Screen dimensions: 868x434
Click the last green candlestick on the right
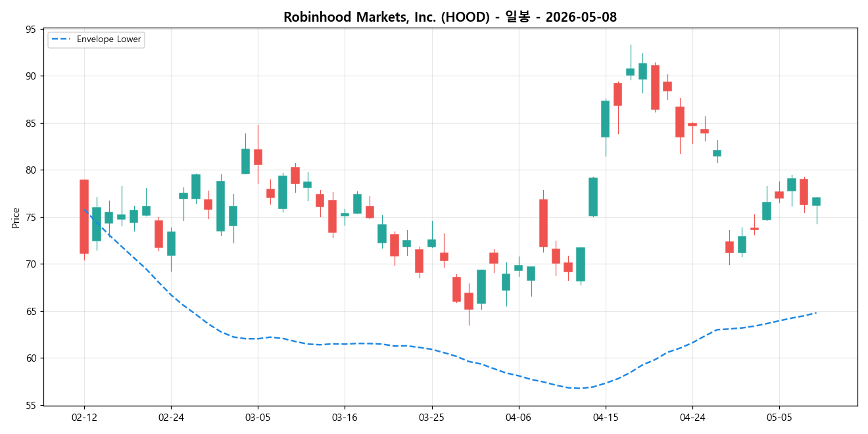[x=816, y=201]
